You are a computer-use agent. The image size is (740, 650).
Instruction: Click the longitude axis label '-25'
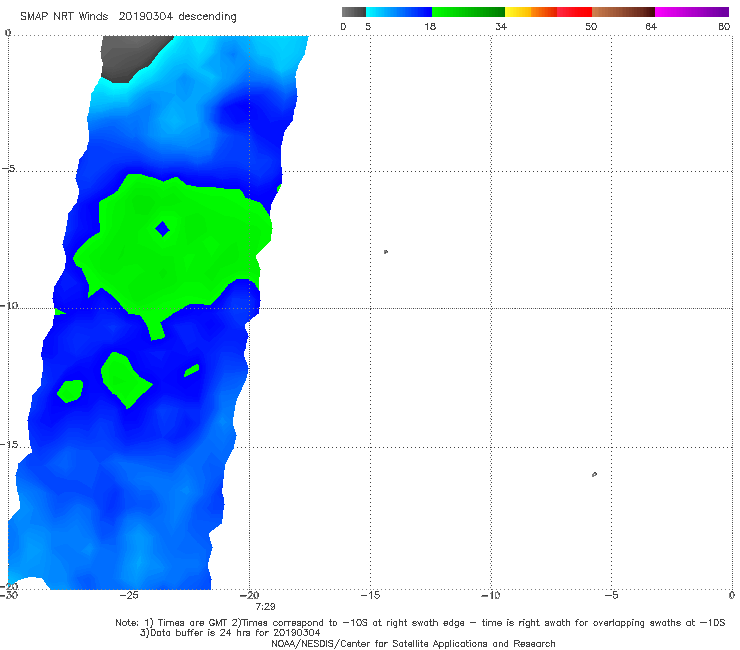click(129, 595)
